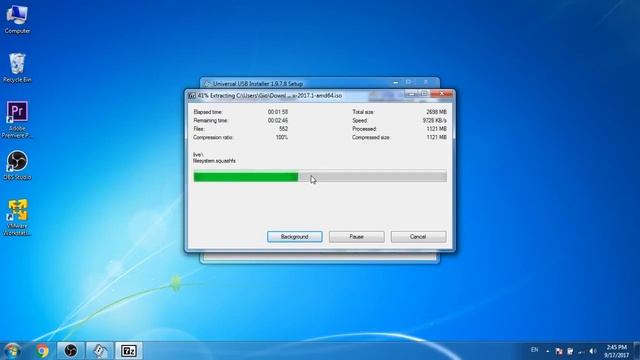640x360 pixels.
Task: Click the Processed value 1121 MB
Action: coord(436,129)
